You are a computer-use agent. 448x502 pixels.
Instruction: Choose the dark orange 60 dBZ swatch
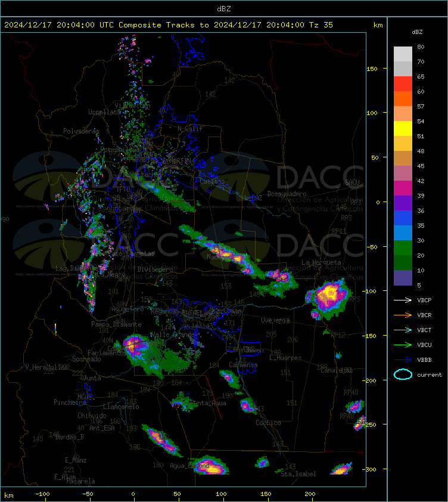tap(403, 98)
